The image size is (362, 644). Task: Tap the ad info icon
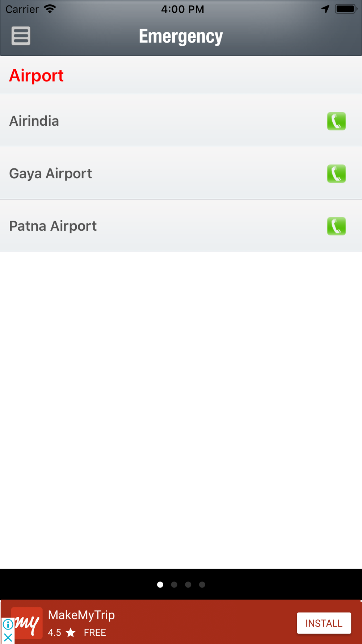point(8,624)
